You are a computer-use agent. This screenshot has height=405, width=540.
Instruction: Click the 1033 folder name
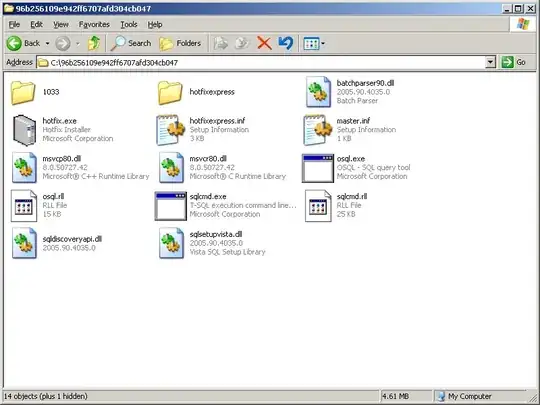[x=51, y=92]
